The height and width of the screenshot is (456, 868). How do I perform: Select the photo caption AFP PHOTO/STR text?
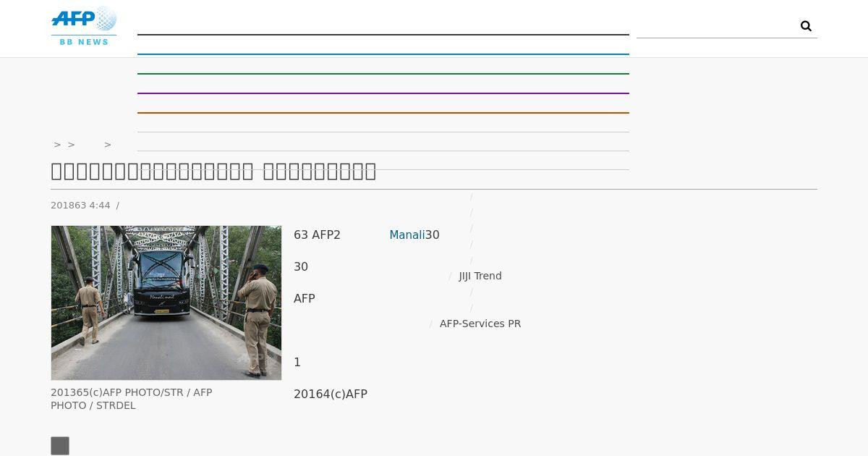[x=132, y=399]
